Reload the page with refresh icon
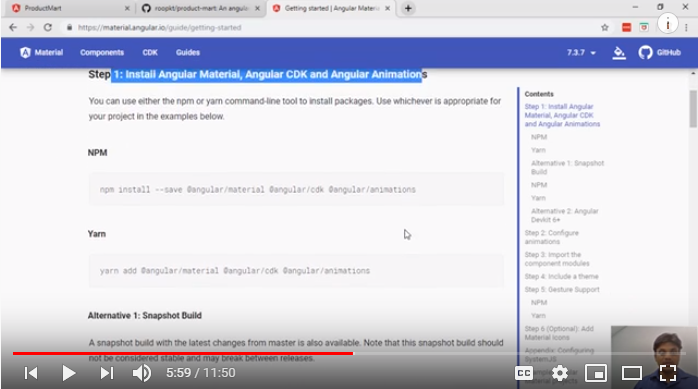This screenshot has height=389, width=698. click(48, 28)
